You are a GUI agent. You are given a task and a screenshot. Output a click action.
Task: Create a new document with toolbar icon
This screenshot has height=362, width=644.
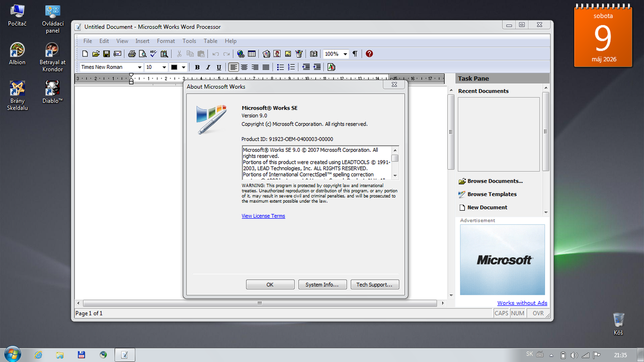point(85,54)
